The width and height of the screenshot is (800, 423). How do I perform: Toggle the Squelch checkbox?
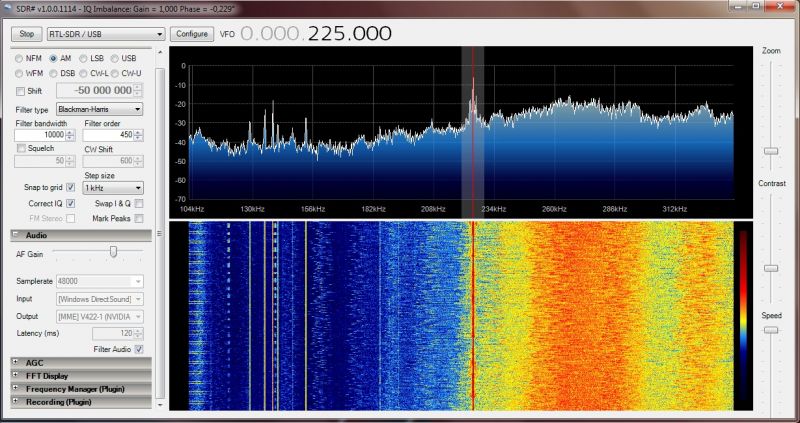pos(21,148)
